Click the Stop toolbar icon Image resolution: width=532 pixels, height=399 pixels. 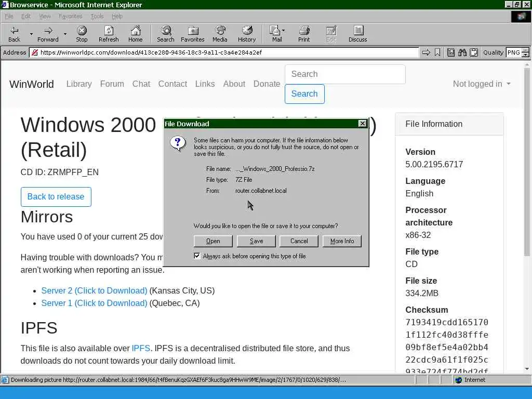pos(82,31)
